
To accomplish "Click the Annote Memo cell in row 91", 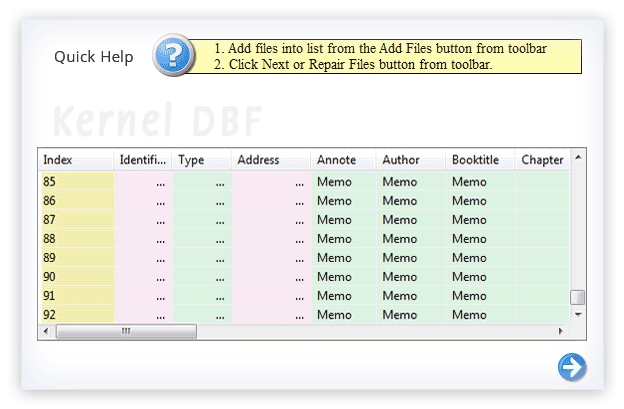I will coord(344,296).
